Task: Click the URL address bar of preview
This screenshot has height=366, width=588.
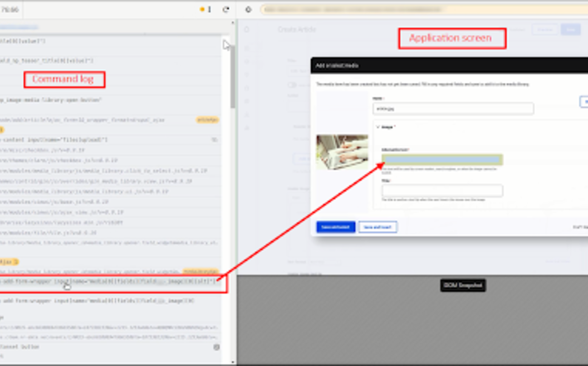Action: click(x=423, y=9)
